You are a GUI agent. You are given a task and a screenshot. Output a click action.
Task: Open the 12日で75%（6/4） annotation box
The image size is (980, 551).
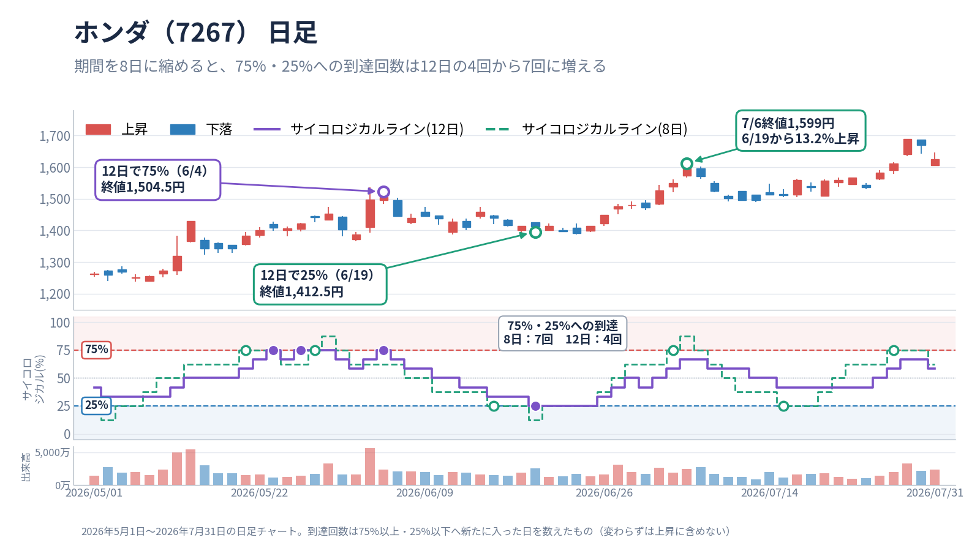(157, 179)
